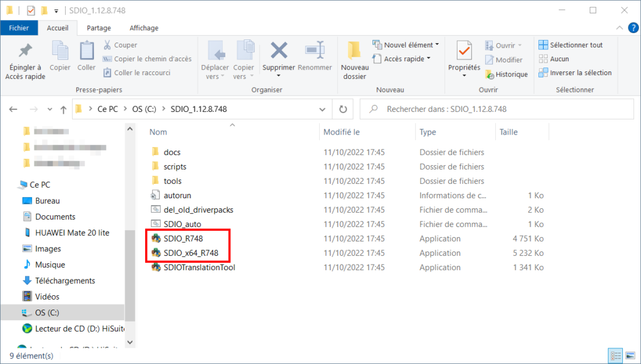Switch to the Affichage tab

[144, 28]
